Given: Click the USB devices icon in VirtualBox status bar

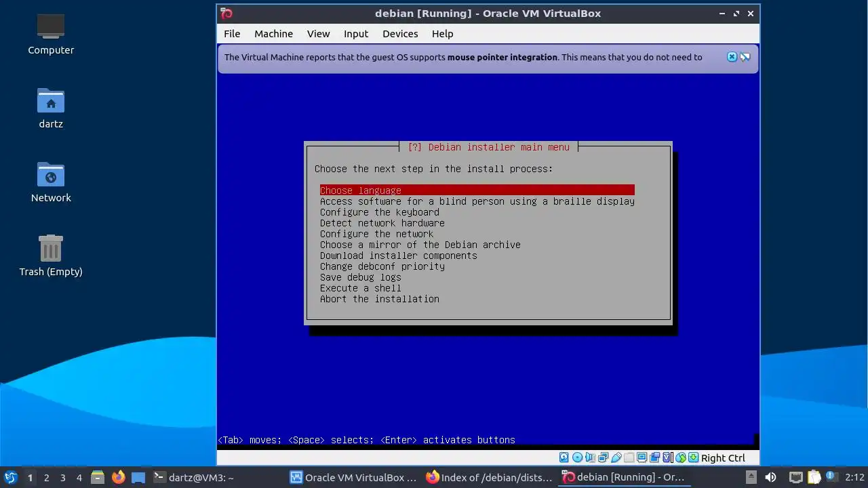Looking at the screenshot, I should 616,457.
